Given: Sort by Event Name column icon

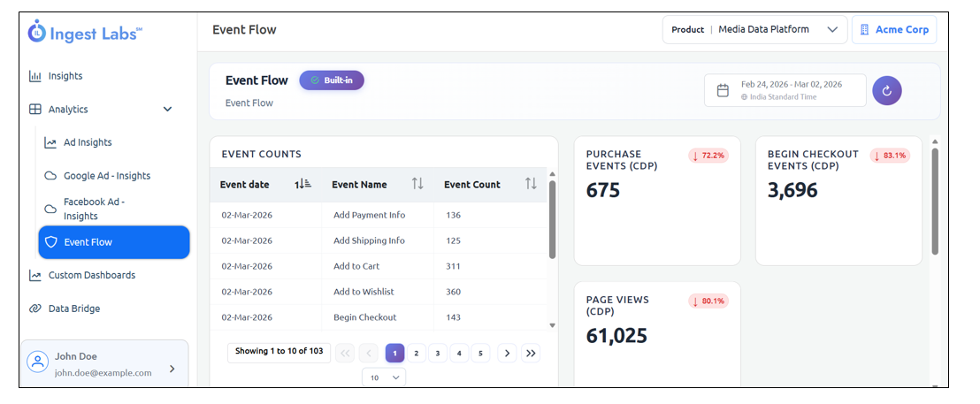Looking at the screenshot, I should click(417, 184).
